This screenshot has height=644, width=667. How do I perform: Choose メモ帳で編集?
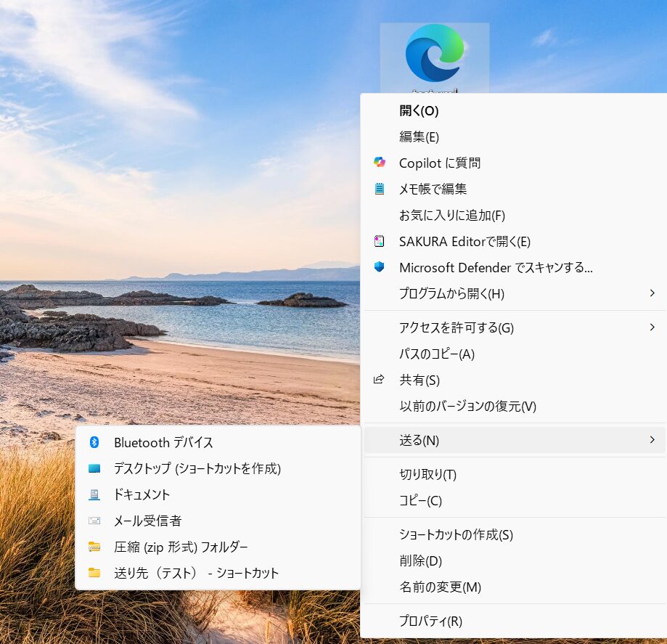515,189
